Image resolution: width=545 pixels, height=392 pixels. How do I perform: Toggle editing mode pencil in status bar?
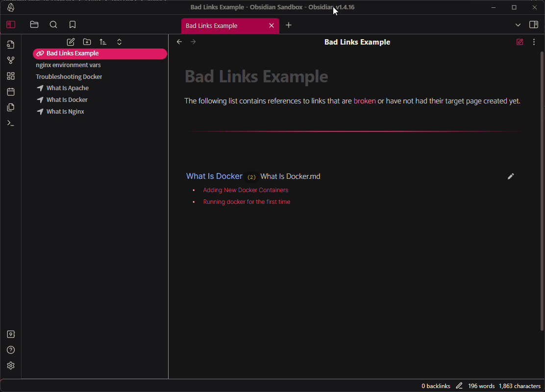pos(459,386)
